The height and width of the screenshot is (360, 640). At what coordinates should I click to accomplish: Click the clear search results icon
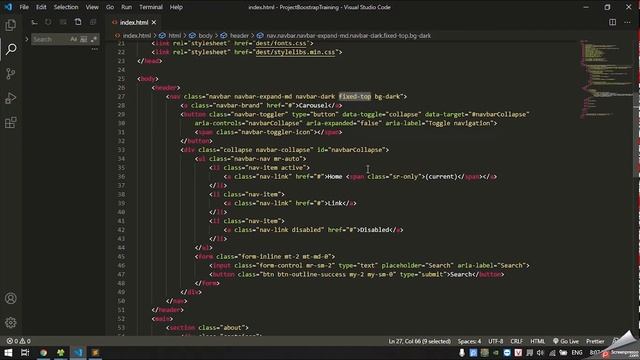coord(63,22)
